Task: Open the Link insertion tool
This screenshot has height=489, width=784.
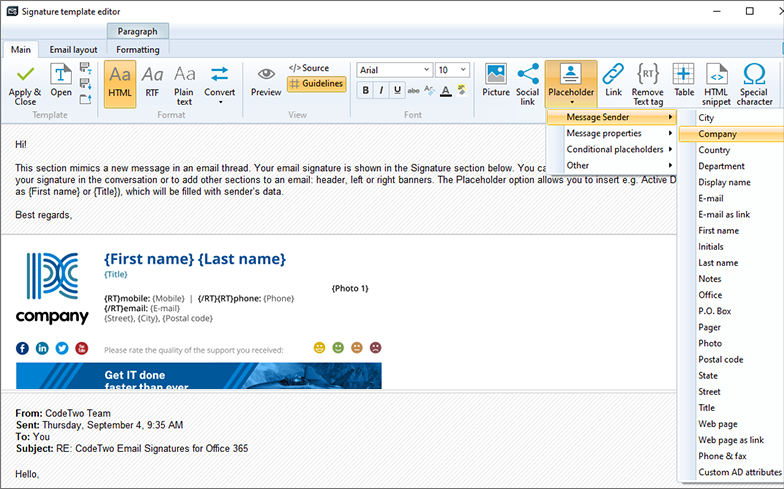Action: click(613, 74)
